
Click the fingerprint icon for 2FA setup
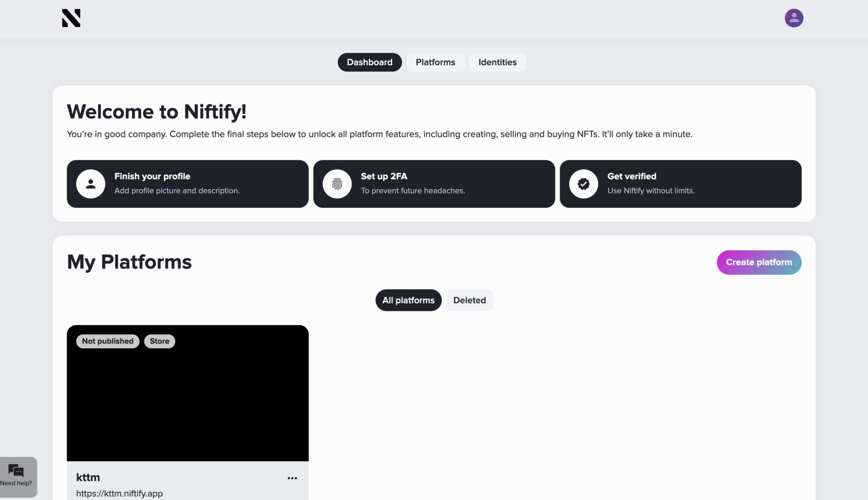[x=337, y=184]
